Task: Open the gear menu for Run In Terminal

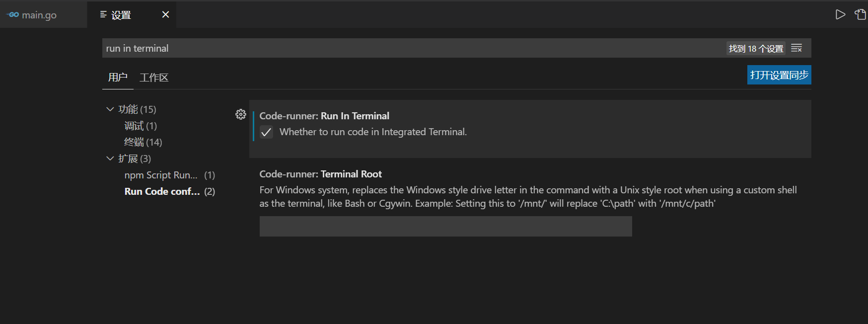Action: pos(241,114)
